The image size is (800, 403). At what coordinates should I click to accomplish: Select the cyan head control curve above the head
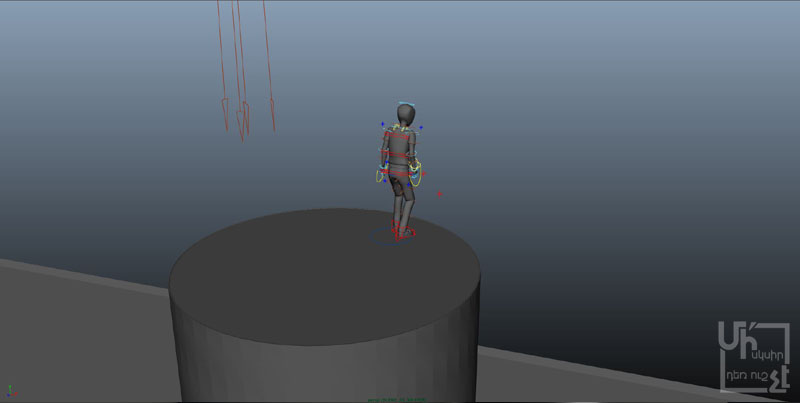(405, 103)
